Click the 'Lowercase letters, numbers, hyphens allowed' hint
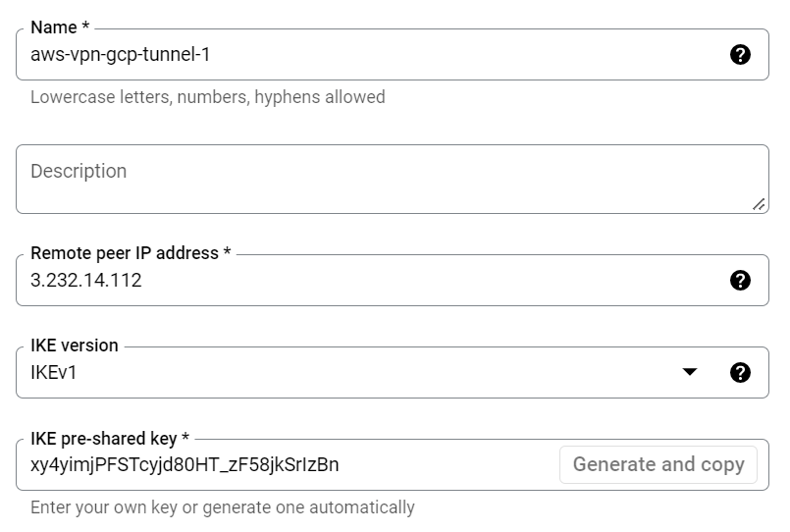This screenshot has height=532, width=790. point(207,97)
